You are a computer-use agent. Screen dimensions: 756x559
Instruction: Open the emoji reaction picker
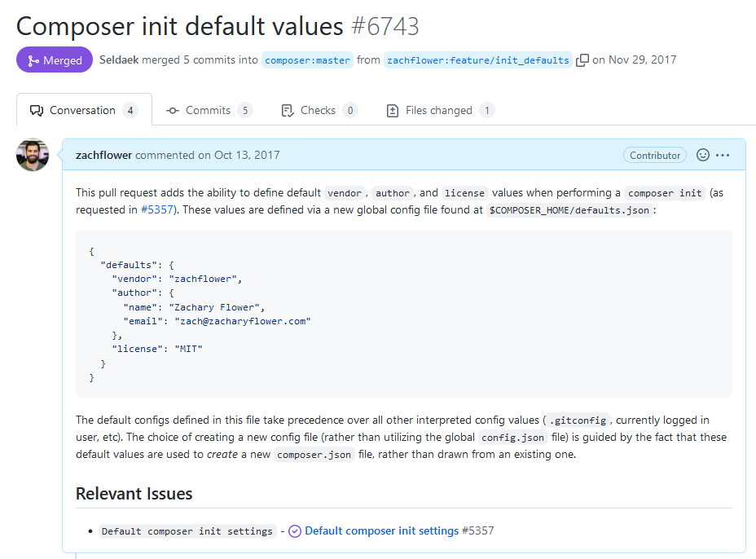click(703, 155)
